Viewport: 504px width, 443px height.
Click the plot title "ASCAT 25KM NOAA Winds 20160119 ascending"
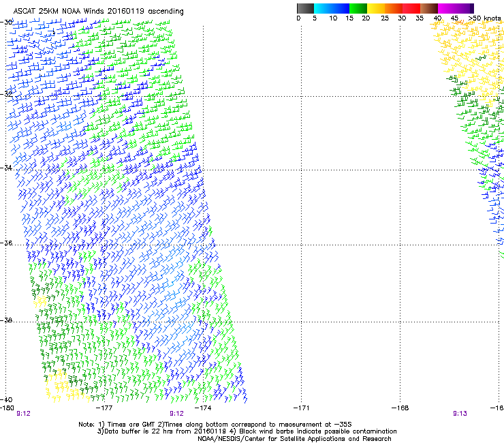coord(98,12)
